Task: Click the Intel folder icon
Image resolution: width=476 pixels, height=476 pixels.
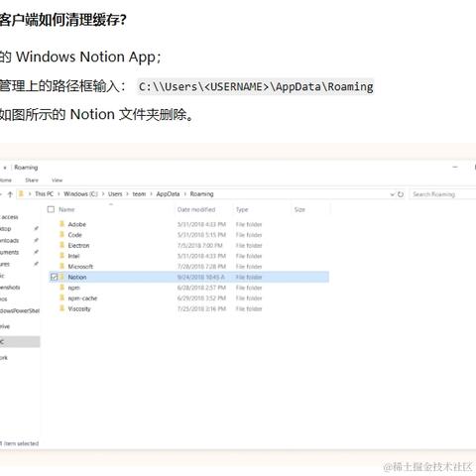Action: click(x=61, y=256)
